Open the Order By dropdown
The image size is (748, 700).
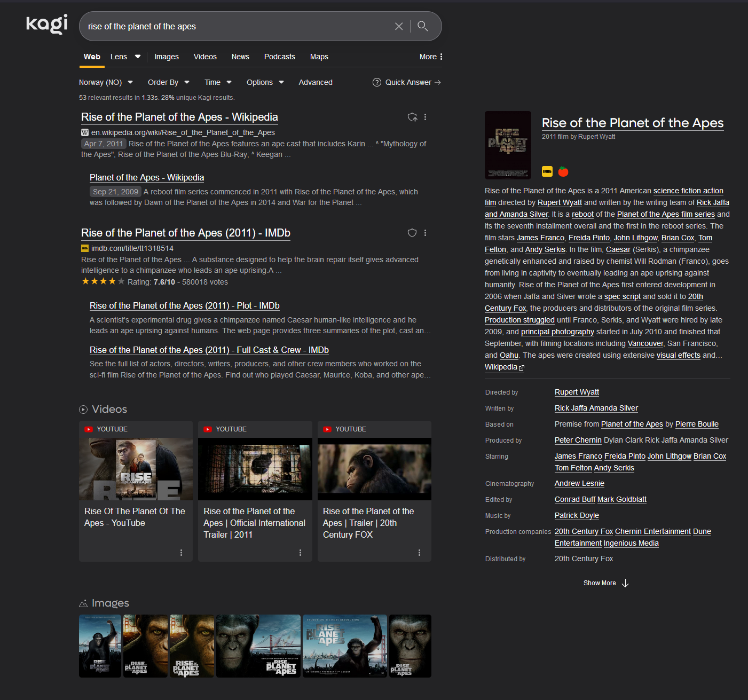coord(169,82)
